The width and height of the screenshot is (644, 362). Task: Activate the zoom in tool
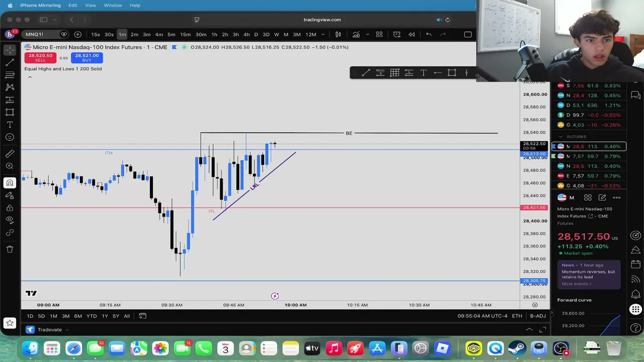[x=10, y=166]
